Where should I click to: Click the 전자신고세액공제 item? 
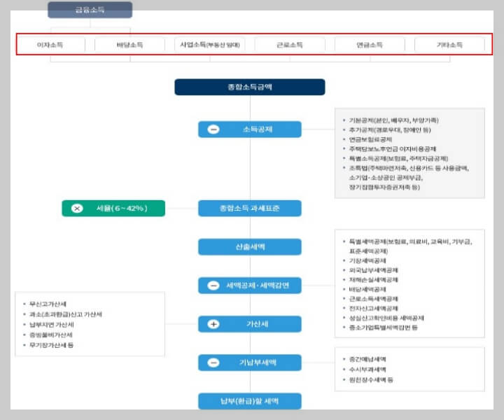coord(374,309)
